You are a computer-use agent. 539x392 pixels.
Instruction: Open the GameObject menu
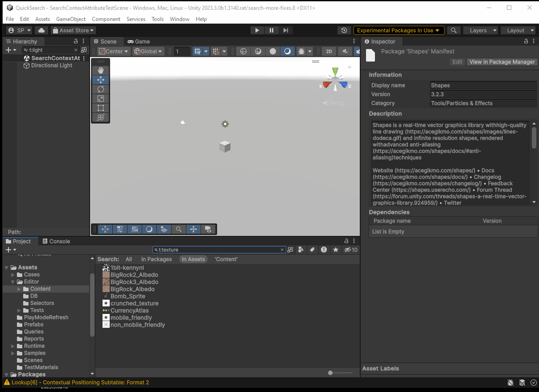pos(71,19)
